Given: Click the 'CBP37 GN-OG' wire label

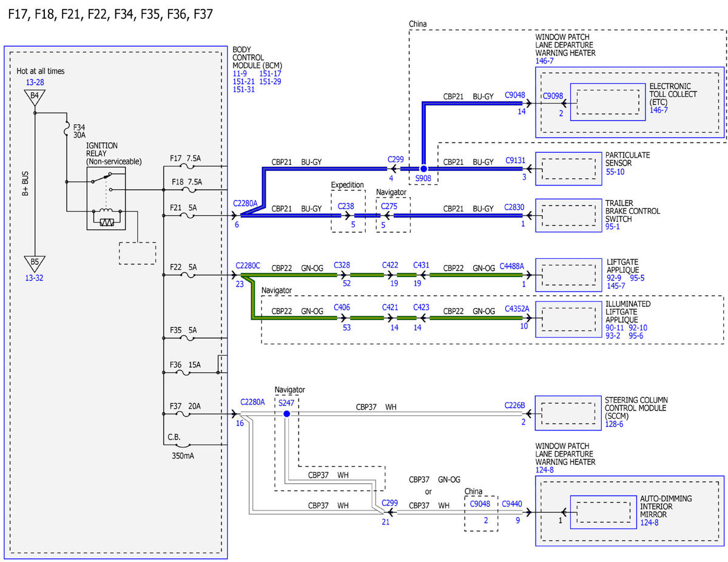Looking at the screenshot, I should click(x=434, y=479).
